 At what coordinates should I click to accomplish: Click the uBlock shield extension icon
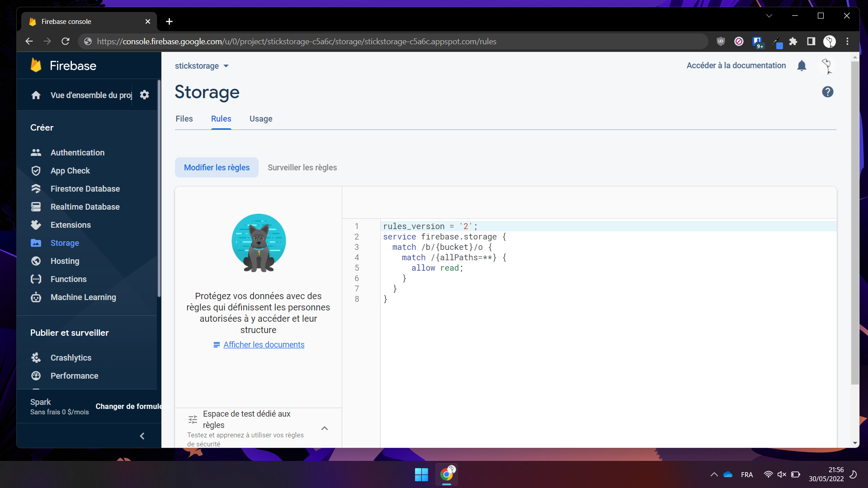click(x=721, y=42)
